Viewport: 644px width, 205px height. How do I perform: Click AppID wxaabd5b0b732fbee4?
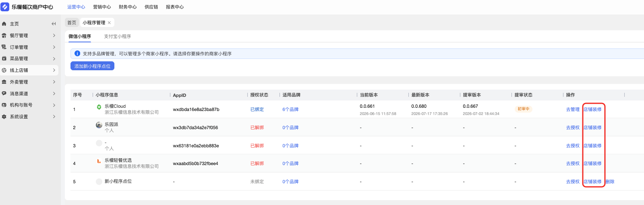[x=195, y=163]
